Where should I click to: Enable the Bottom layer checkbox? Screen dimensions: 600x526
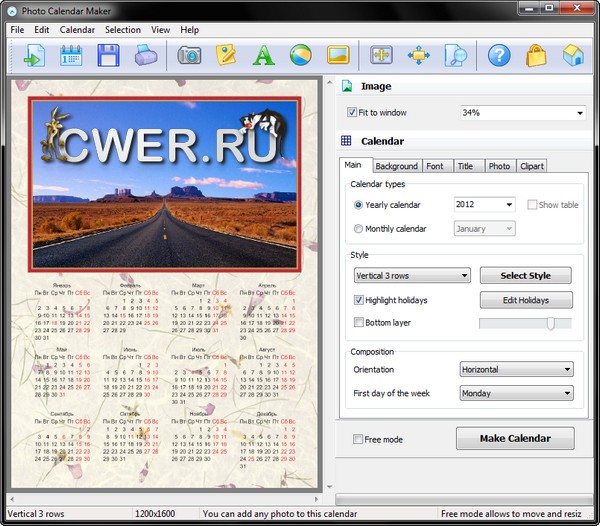click(x=359, y=323)
